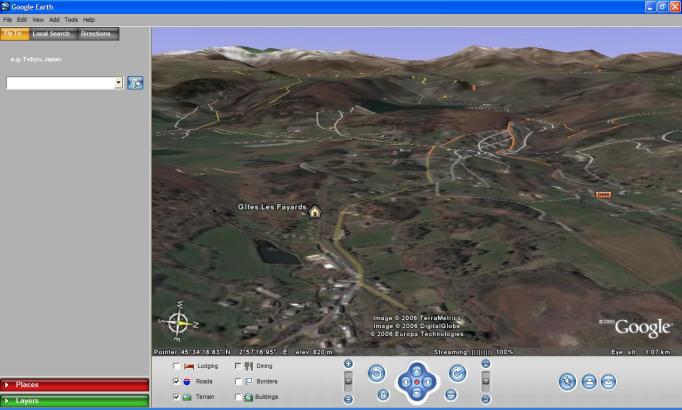This screenshot has width=682, height=410.
Task: Click the red center stop button
Action: 417,382
